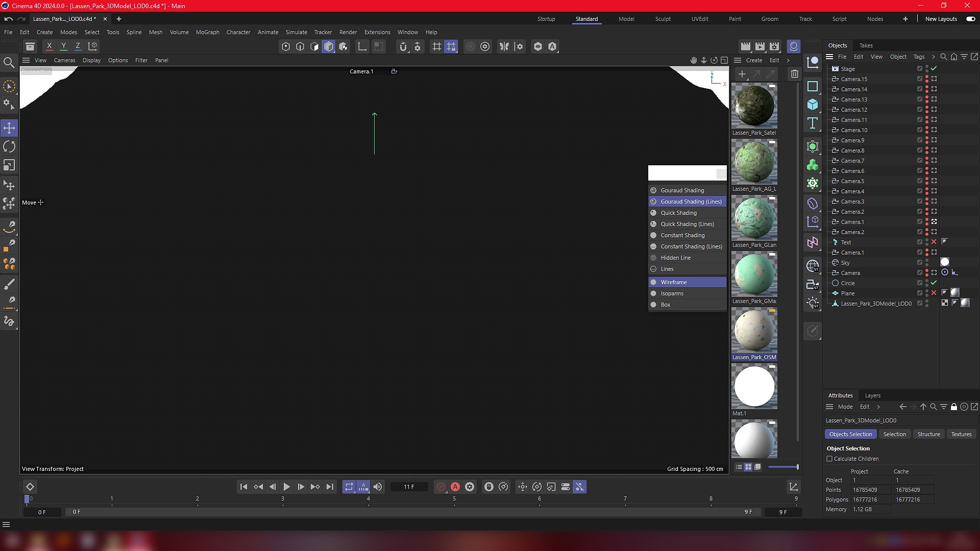Expand more Material manager menus chevron
980x551 pixels.
pos(788,60)
